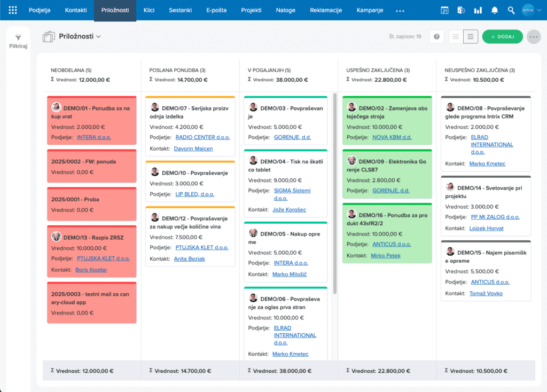Open the app launcher grid icon
The width and height of the screenshot is (547, 392).
[12, 10]
